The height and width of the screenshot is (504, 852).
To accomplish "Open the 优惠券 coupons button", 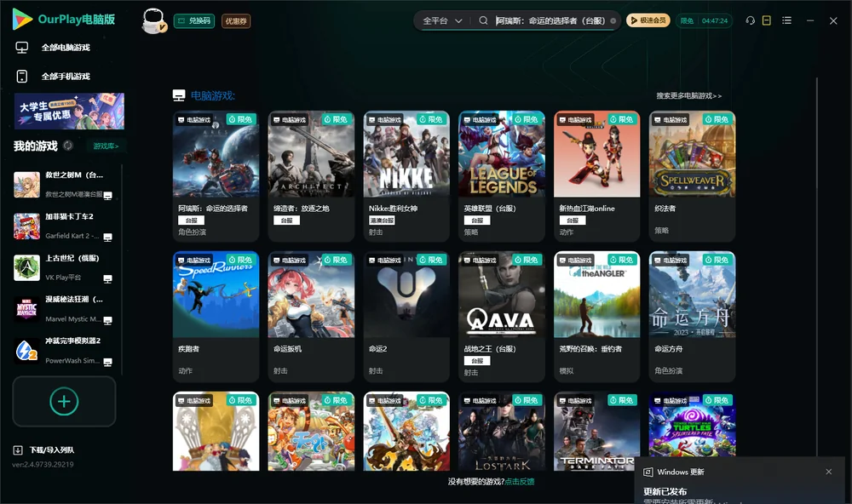I will coord(236,20).
